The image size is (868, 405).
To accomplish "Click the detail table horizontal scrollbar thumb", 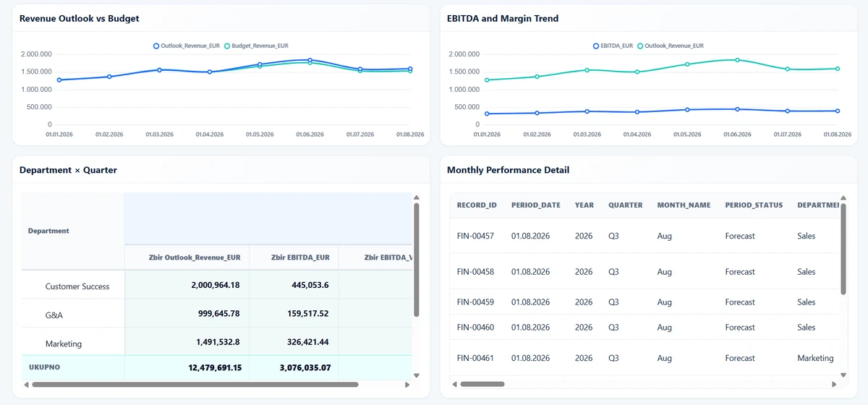I will (482, 385).
